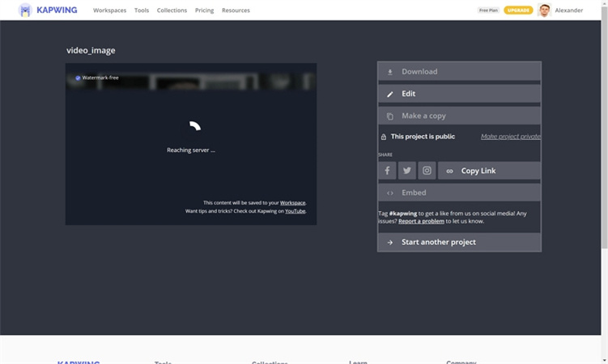Open the Collections menu
608x364 pixels.
pos(172,11)
